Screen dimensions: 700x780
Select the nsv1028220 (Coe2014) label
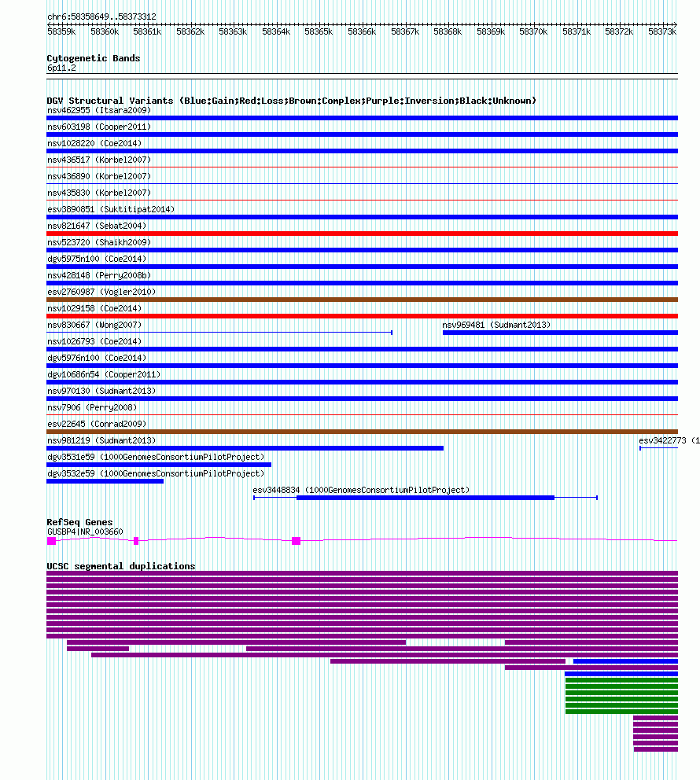point(94,143)
